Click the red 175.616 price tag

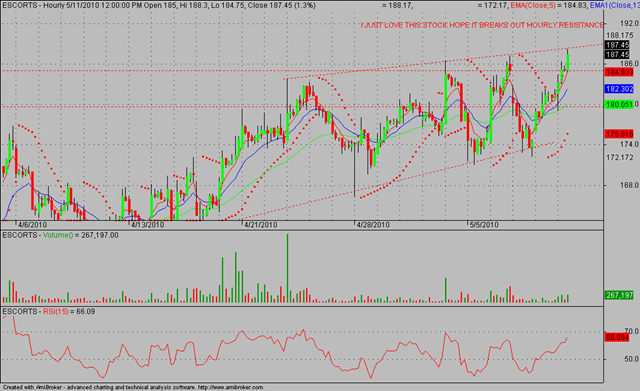click(x=619, y=134)
